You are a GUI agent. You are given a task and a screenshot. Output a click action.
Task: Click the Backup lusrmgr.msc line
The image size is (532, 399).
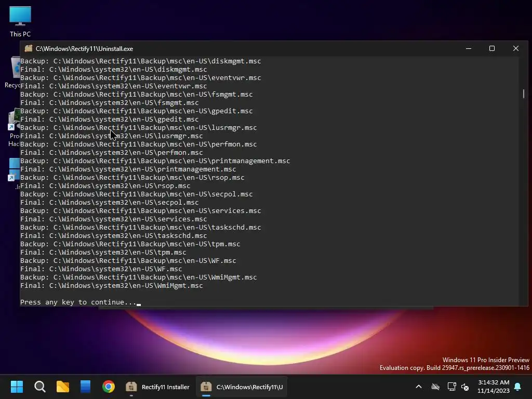138,128
